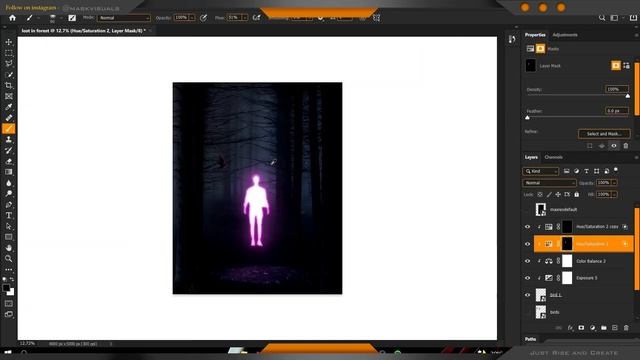The image size is (640, 360).
Task: Select the Hand tool
Action: [x=9, y=248]
